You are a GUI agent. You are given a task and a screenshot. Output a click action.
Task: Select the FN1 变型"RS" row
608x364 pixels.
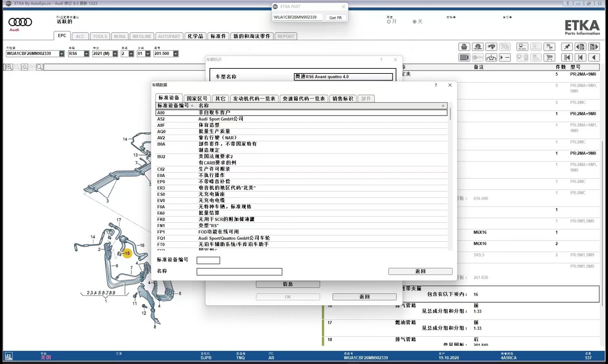click(301, 225)
